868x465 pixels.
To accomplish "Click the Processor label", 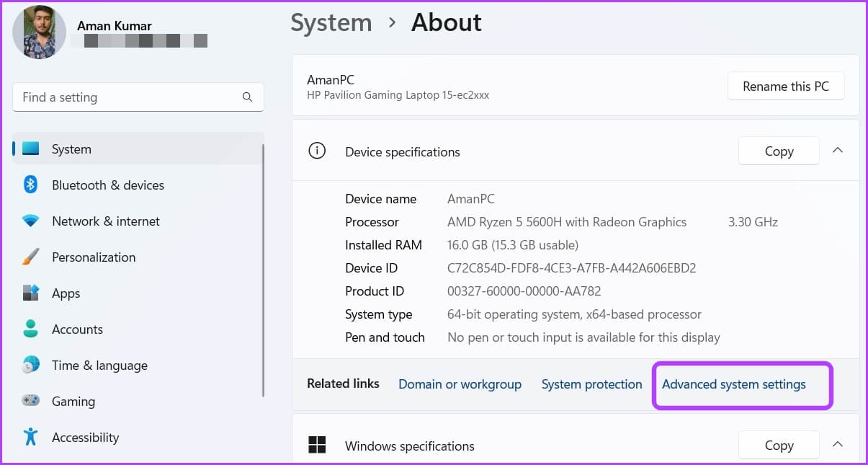I will coord(372,222).
